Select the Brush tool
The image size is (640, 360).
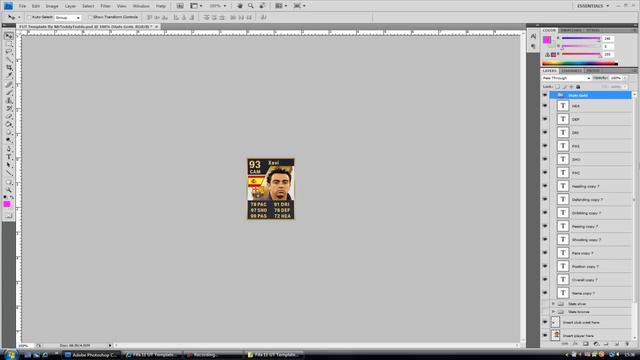point(9,93)
